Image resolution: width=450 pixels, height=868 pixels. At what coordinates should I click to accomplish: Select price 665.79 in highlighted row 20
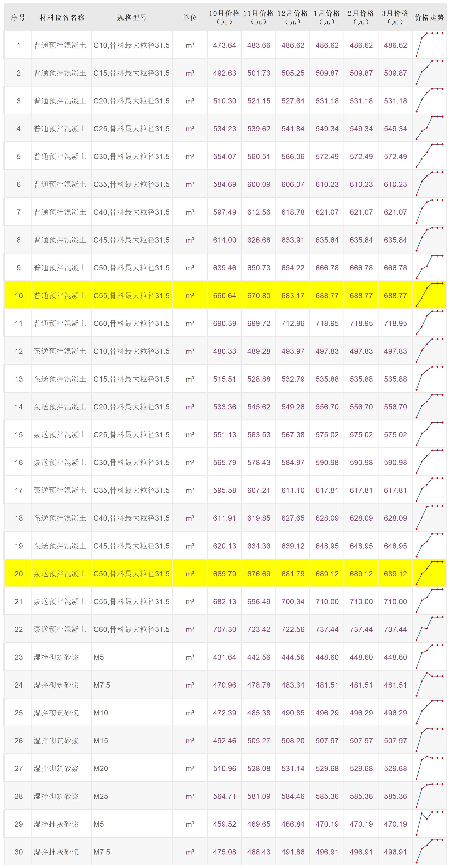(225, 573)
